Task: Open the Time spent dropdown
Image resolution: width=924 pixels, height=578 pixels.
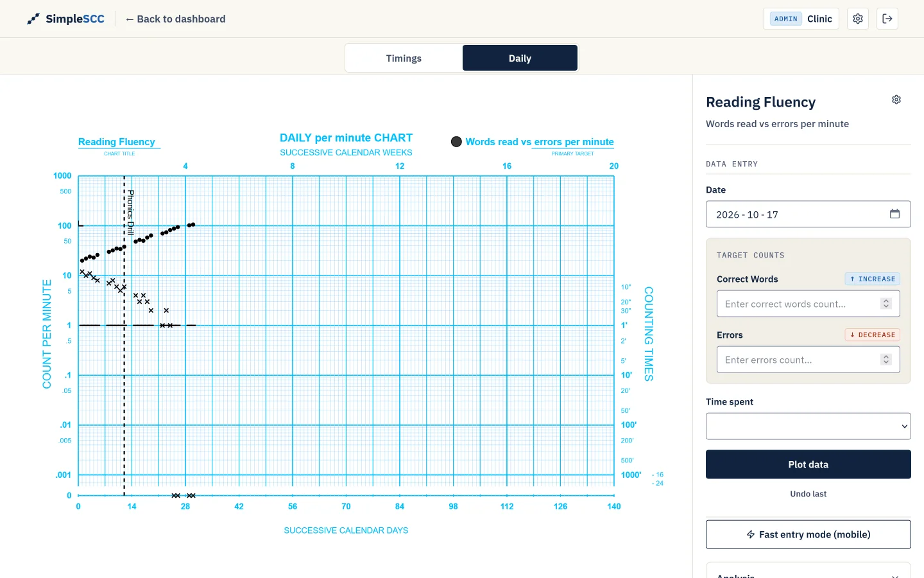Action: click(x=809, y=426)
